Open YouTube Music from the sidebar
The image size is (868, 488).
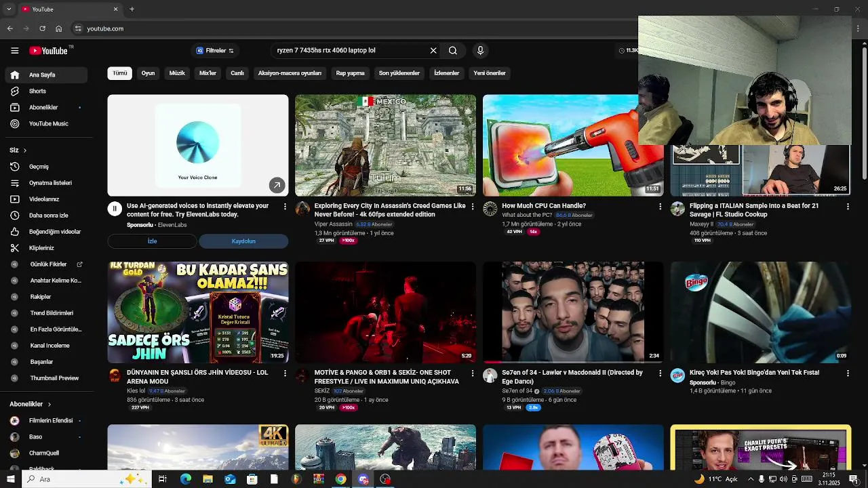46,123
